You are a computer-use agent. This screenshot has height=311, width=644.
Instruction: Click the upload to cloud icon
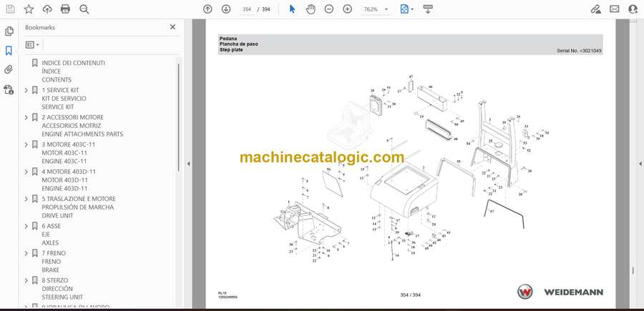[47, 9]
